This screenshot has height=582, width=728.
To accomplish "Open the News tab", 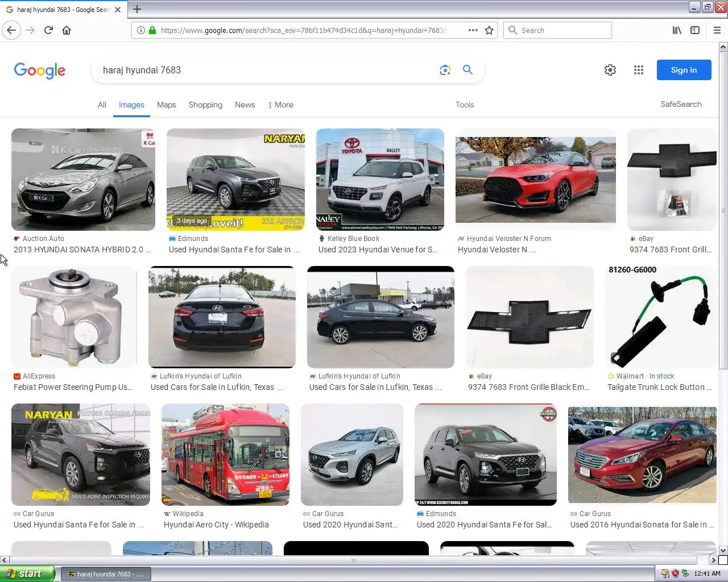I will click(245, 105).
